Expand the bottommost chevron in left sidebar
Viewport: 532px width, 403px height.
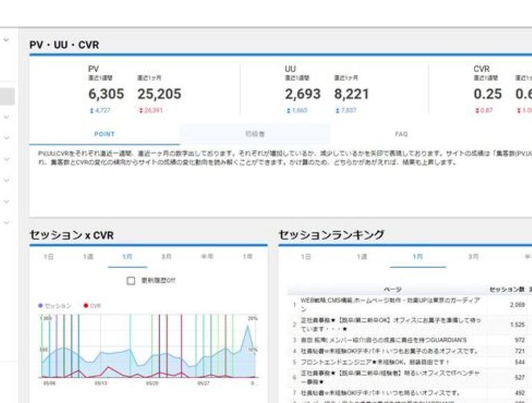click(6, 223)
